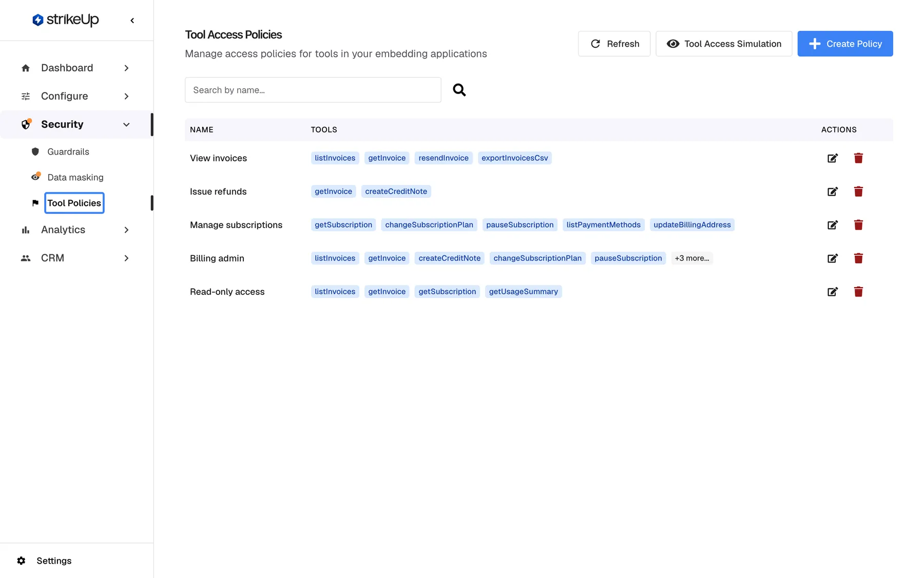This screenshot has width=924, height=578.
Task: Collapse the sidebar with the back chevron
Action: (x=132, y=21)
